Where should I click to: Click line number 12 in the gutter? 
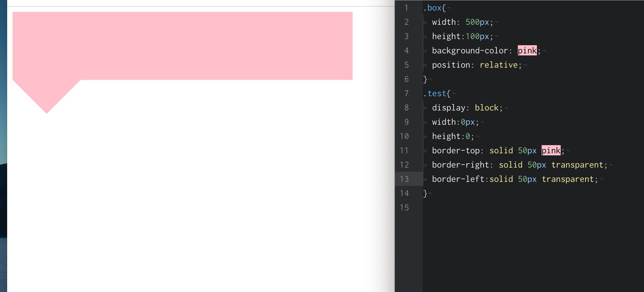tap(404, 165)
